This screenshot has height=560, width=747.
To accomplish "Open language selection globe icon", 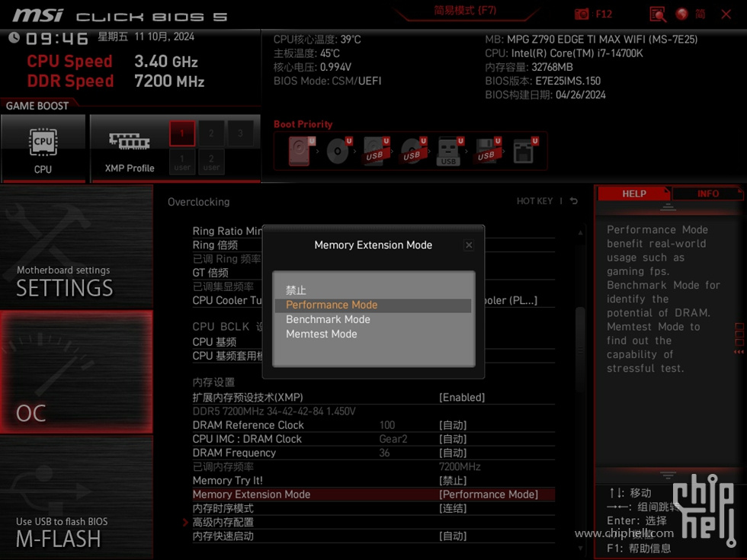I will tap(681, 14).
